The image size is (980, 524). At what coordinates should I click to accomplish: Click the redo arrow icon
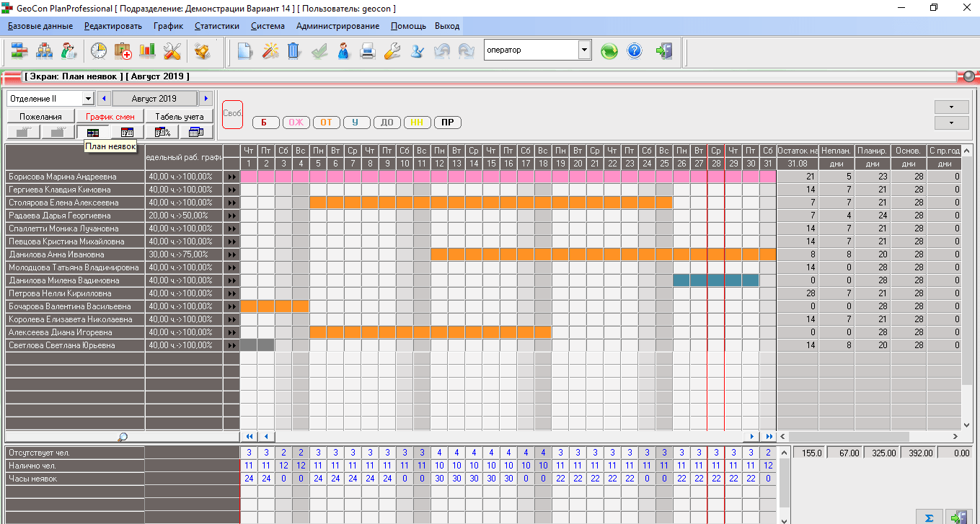click(466, 51)
